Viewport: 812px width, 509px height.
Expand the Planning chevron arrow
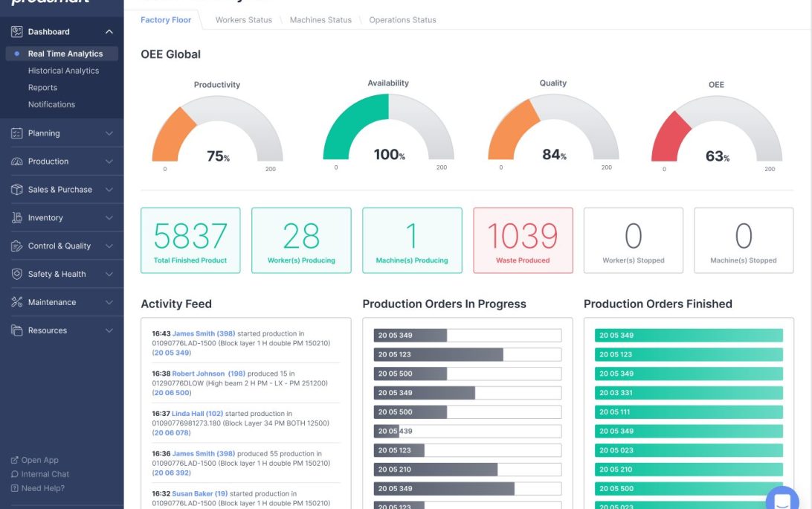point(109,133)
